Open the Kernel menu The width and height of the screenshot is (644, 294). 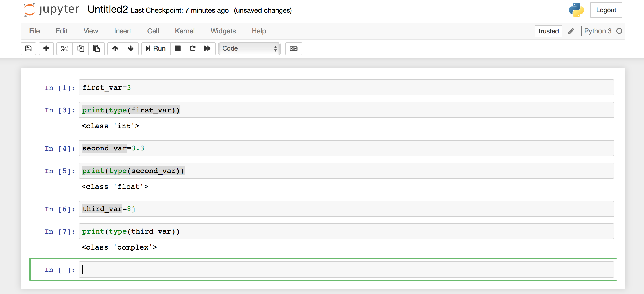point(185,31)
